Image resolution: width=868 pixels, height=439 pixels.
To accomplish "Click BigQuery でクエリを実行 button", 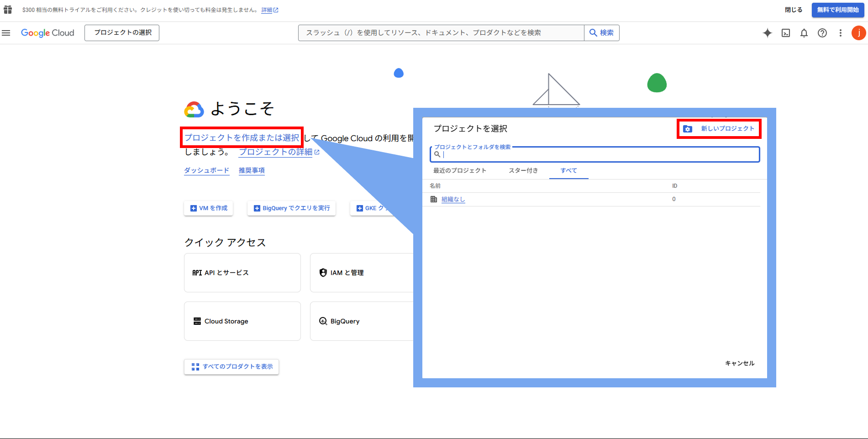I will (x=291, y=208).
